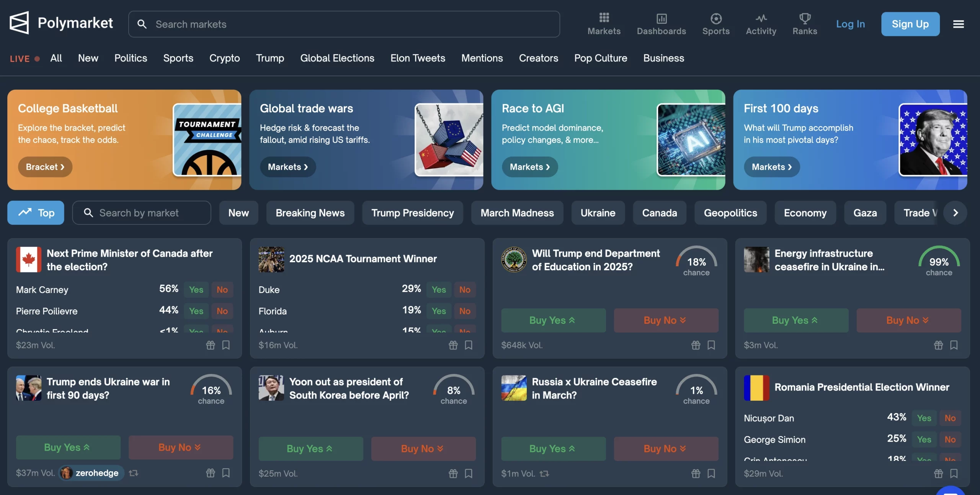Viewport: 980px width, 495px height.
Task: Bookmark the Russia x Ukraine Ceasefire market
Action: pos(711,474)
